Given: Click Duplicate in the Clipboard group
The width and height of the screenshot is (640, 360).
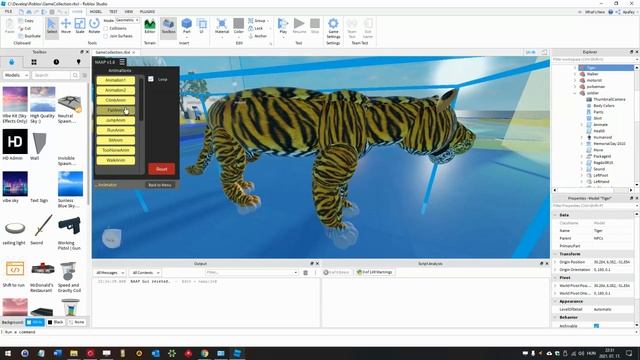Looking at the screenshot, I should [x=29, y=36].
